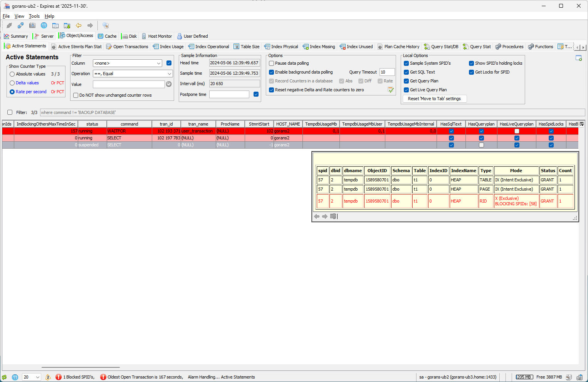Viewport: 588px width, 382px height.
Task: Select the Absolute values radio button
Action: tap(12, 74)
